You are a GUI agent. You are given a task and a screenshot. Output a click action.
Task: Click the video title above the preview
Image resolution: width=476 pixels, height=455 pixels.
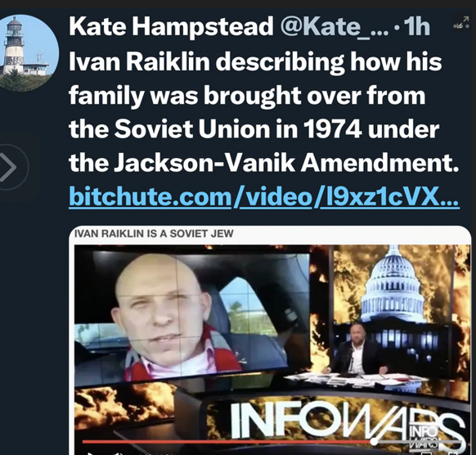click(154, 234)
